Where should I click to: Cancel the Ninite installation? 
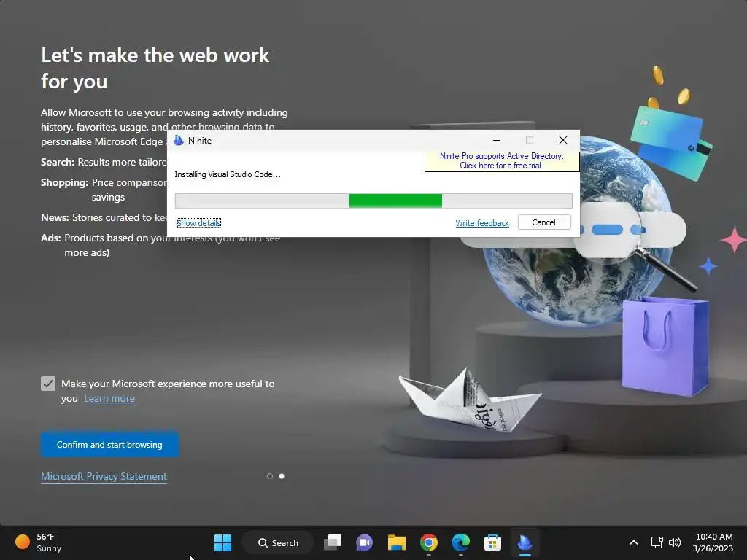pyautogui.click(x=544, y=222)
